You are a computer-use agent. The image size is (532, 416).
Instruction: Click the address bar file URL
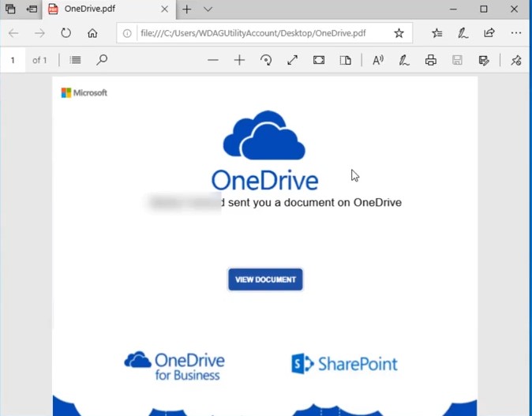253,33
